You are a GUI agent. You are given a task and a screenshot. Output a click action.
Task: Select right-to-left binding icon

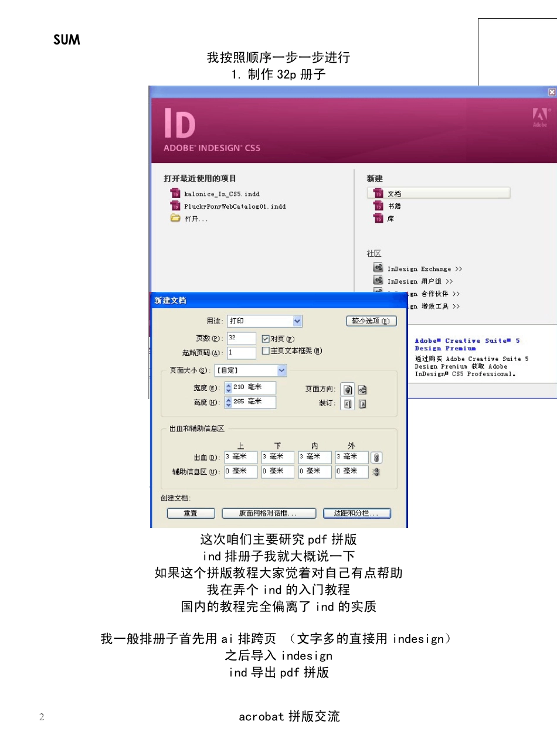362,404
